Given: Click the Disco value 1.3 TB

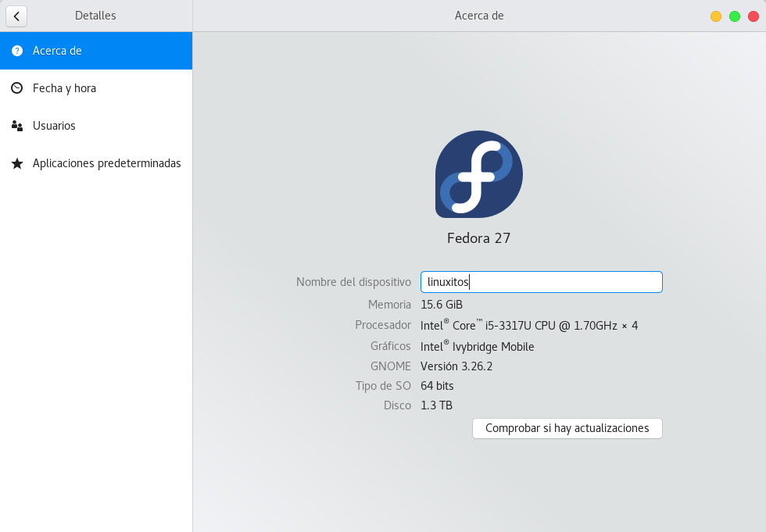Looking at the screenshot, I should pos(436,405).
